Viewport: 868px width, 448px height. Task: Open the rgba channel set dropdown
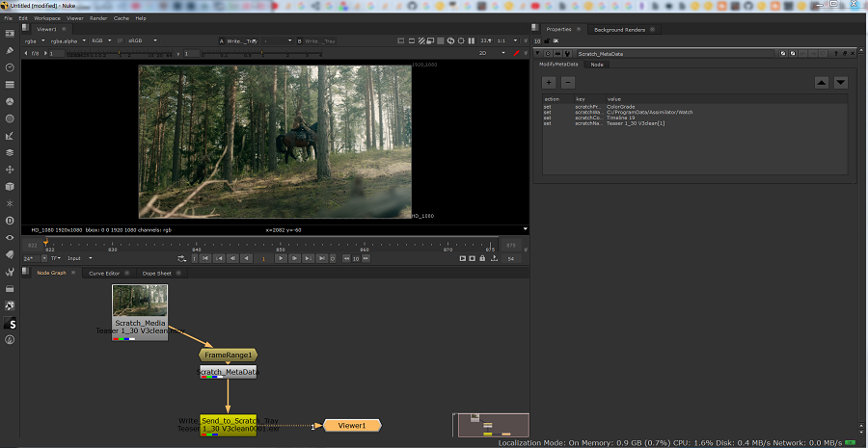pos(35,40)
